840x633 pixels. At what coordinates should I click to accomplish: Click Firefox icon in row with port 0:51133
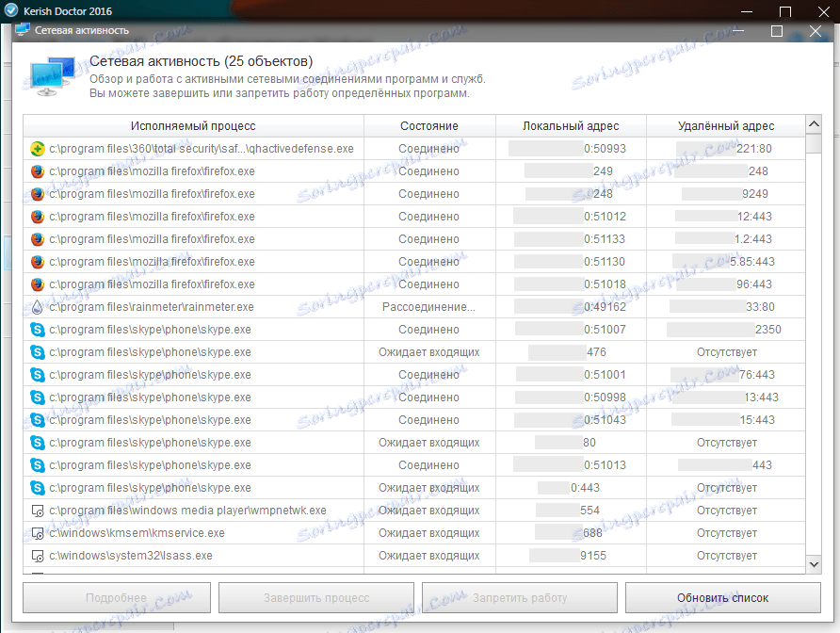coord(38,239)
